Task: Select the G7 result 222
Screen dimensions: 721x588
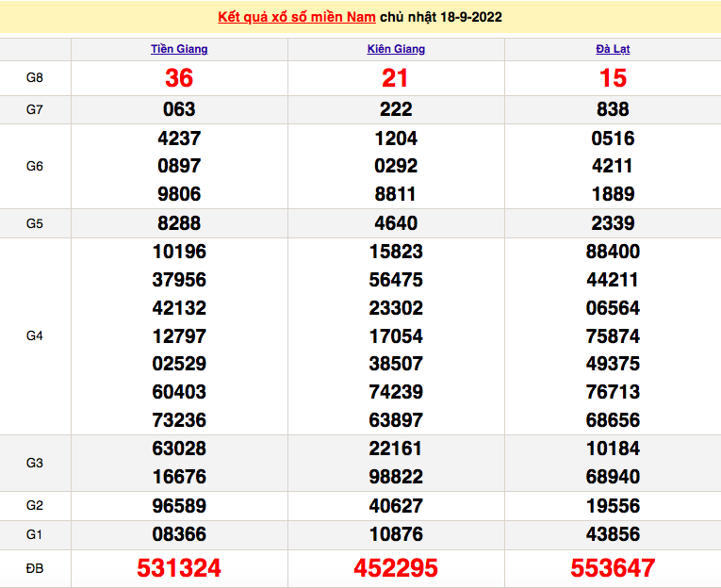Action: pyautogui.click(x=396, y=109)
